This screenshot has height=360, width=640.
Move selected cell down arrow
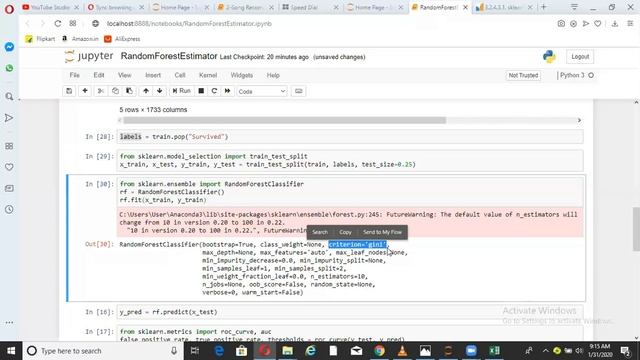[x=160, y=91]
